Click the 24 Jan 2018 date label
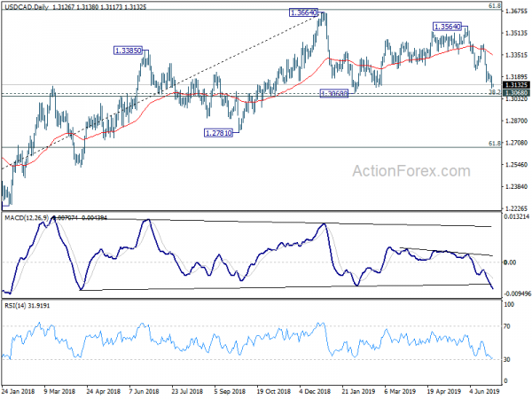The width and height of the screenshot is (532, 399). (18, 391)
